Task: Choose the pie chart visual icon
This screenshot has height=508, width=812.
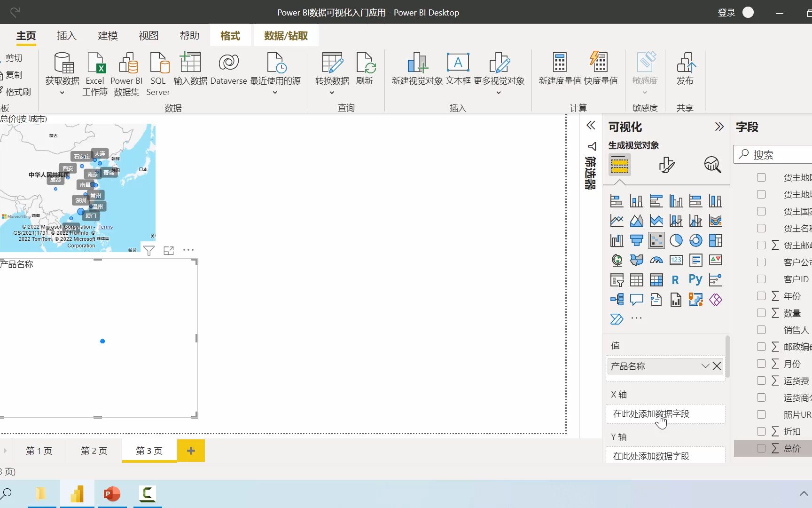Action: (x=676, y=240)
